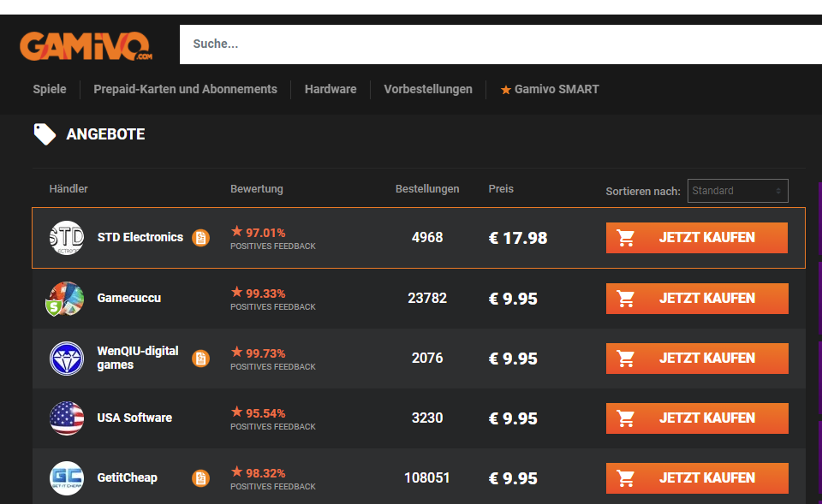Open the Spiele menu
Screen dimensions: 822x504
[x=50, y=89]
